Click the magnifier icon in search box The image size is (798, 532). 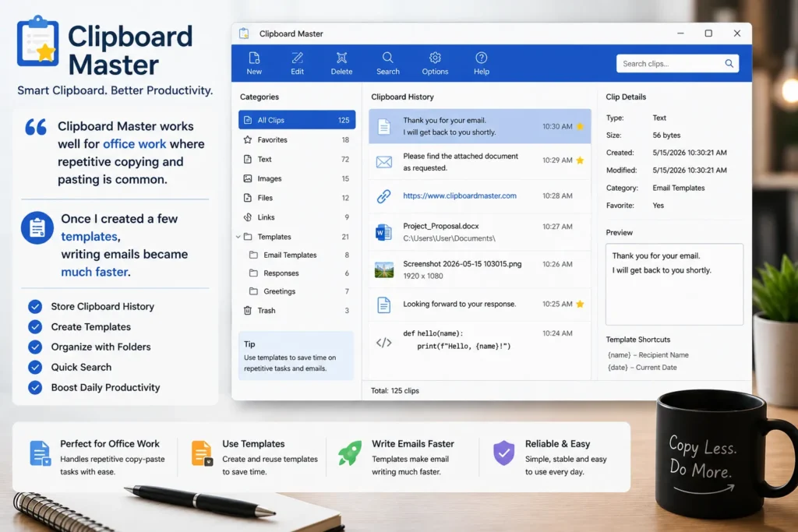[x=729, y=64]
